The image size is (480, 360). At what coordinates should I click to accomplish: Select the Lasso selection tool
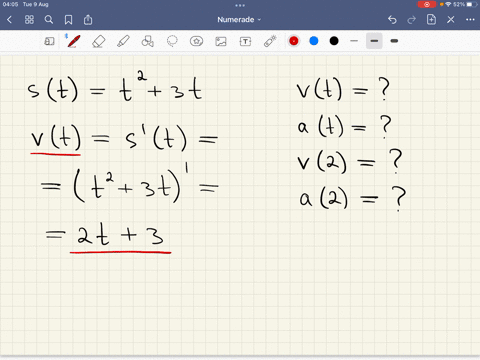[172, 41]
